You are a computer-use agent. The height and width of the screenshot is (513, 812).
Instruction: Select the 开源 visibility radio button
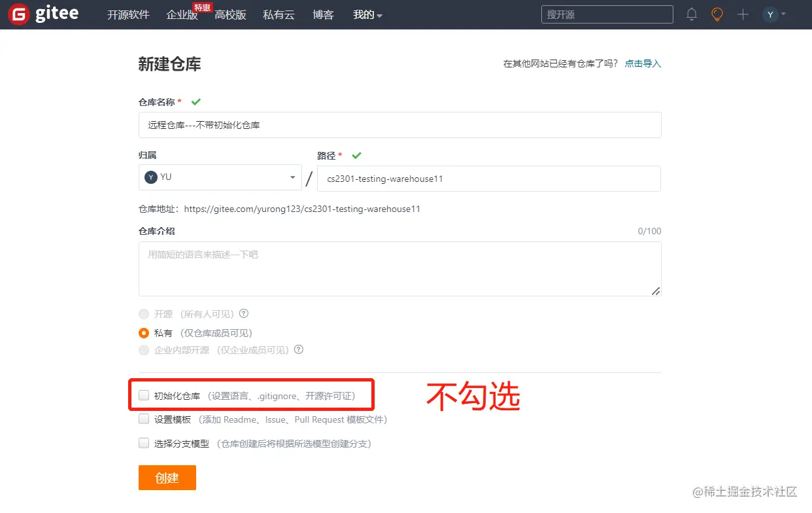point(143,314)
